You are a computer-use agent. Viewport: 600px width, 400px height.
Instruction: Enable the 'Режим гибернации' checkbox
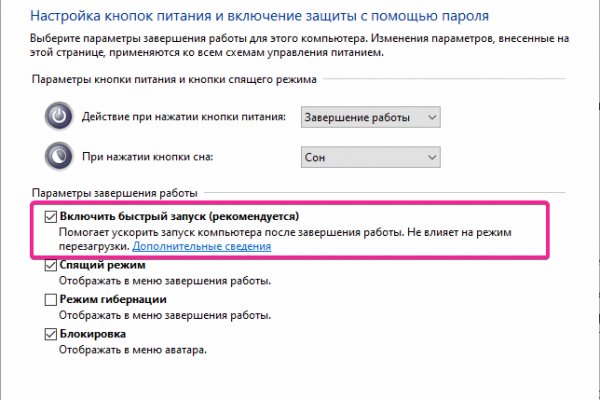coord(51,299)
